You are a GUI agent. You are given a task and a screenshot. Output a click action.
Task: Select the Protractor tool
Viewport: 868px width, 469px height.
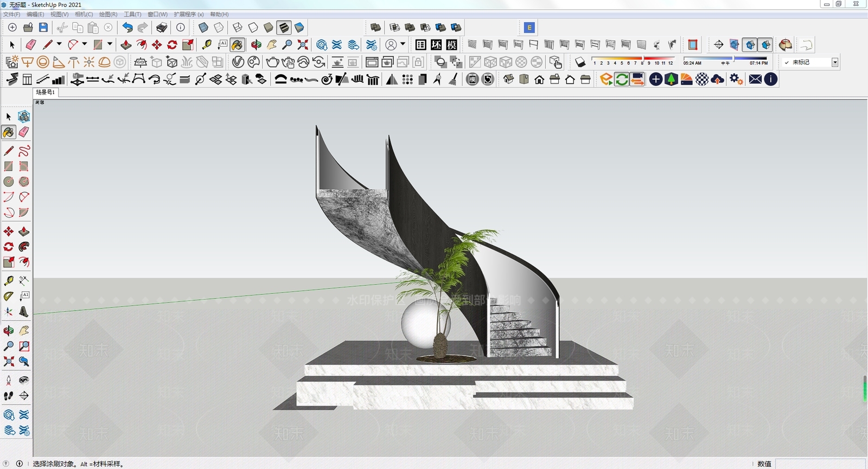(x=9, y=296)
